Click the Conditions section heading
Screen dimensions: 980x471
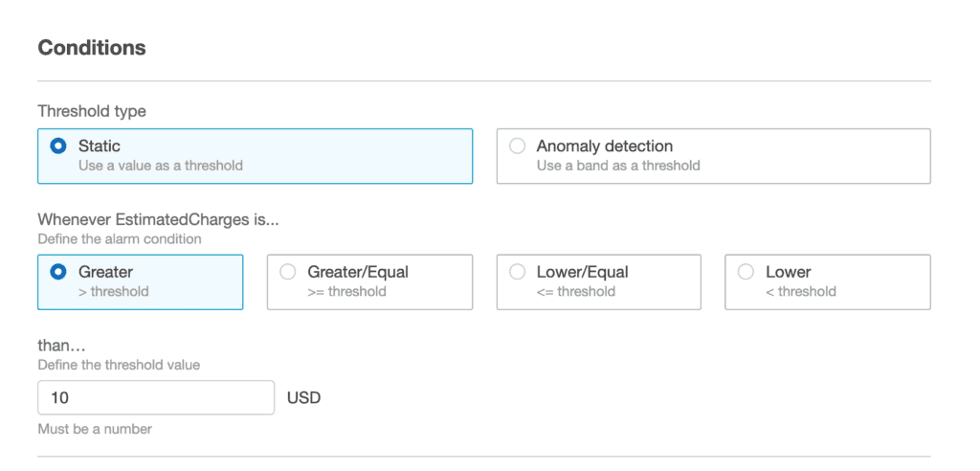tap(92, 47)
